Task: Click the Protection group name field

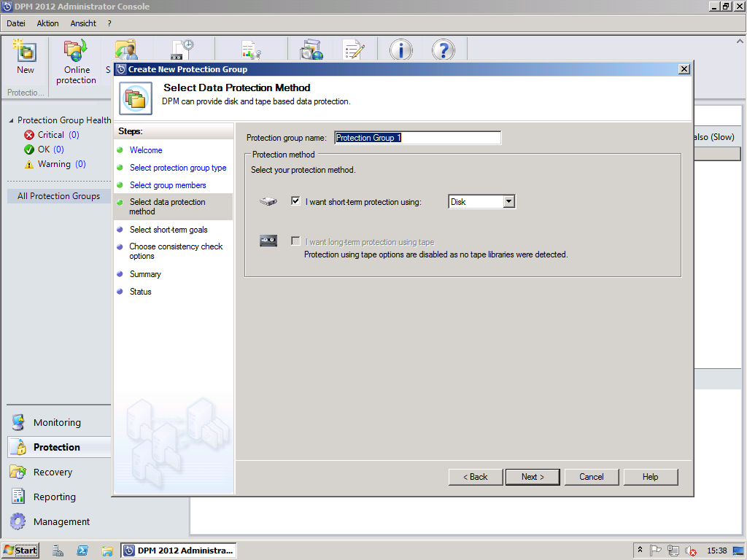Action: 417,138
